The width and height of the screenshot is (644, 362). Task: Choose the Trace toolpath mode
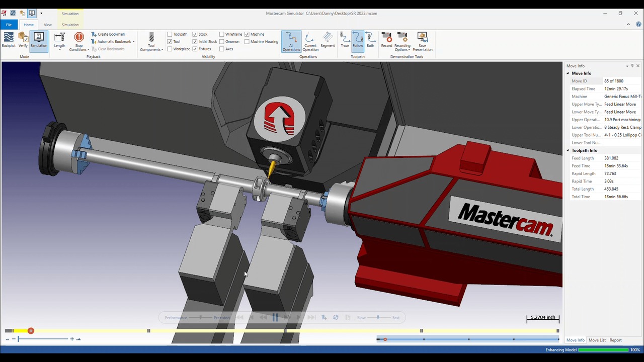point(345,40)
